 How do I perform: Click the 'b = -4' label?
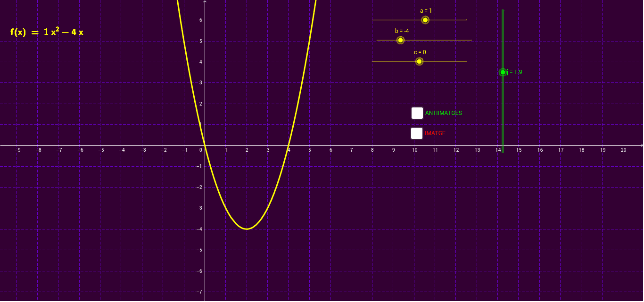click(x=402, y=31)
